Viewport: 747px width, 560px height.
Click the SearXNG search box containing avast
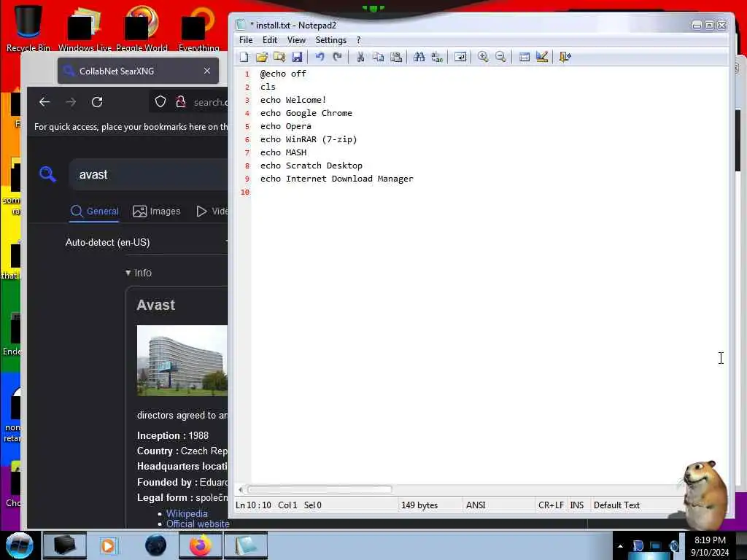tap(149, 175)
